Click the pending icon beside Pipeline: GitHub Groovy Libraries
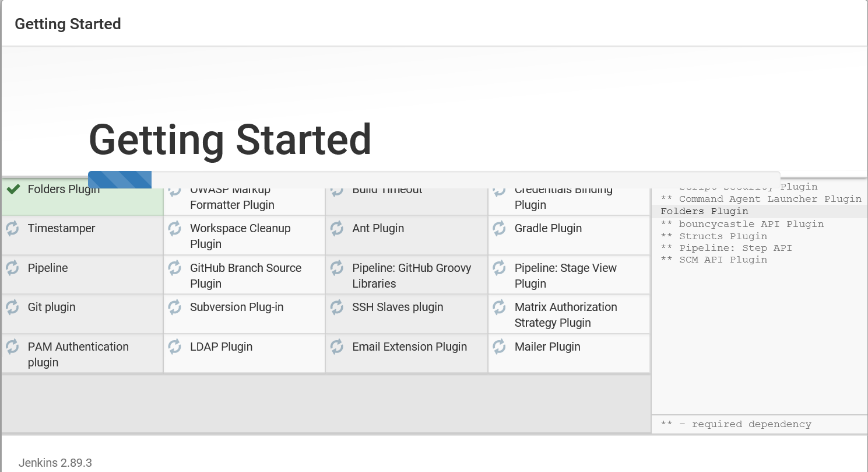 (x=337, y=268)
